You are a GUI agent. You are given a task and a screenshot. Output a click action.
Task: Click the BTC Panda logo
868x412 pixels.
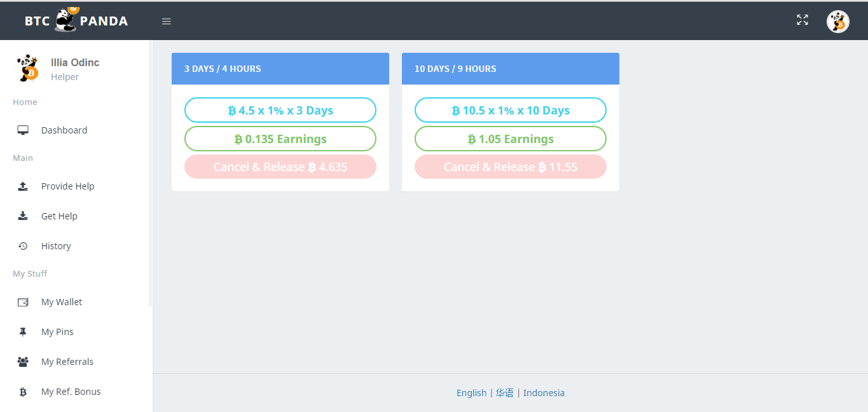76,20
